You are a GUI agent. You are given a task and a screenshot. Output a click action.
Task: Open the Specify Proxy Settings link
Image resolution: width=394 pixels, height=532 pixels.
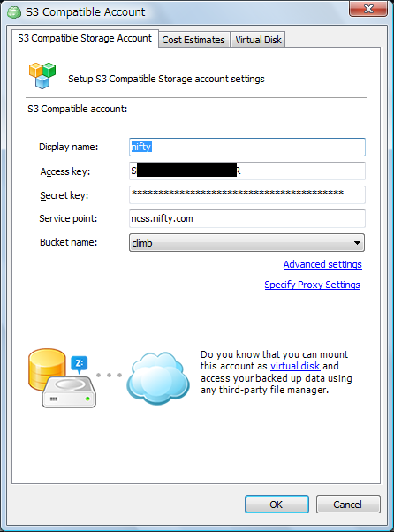coord(312,285)
